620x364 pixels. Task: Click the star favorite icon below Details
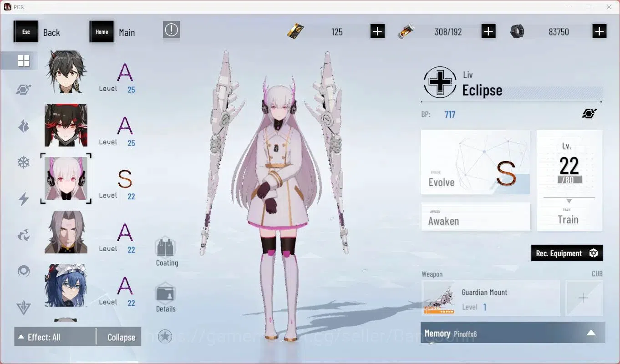(x=165, y=337)
